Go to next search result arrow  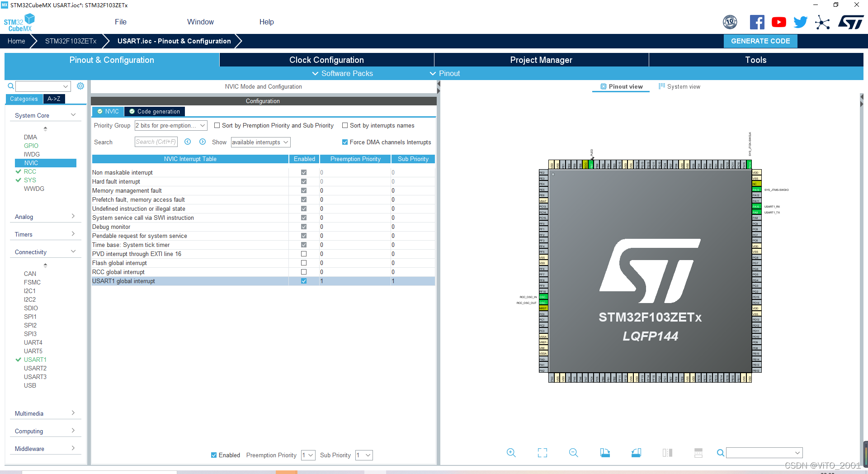[x=203, y=142]
